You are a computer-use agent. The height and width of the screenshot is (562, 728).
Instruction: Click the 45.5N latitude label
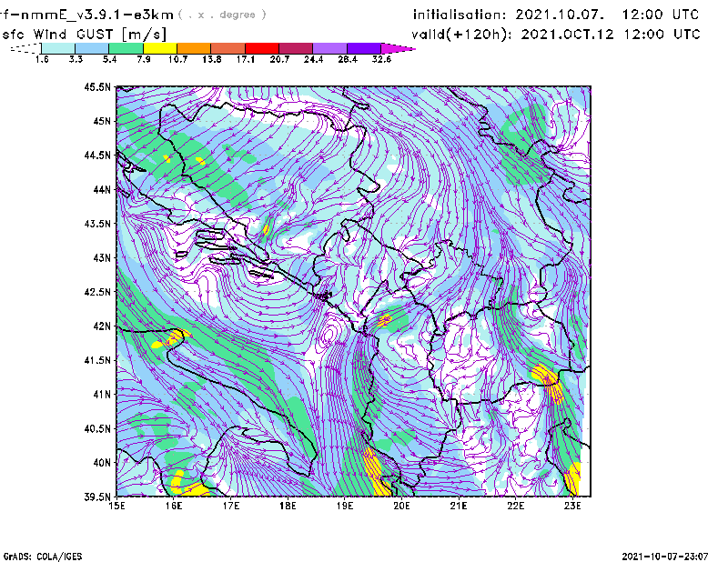(97, 86)
